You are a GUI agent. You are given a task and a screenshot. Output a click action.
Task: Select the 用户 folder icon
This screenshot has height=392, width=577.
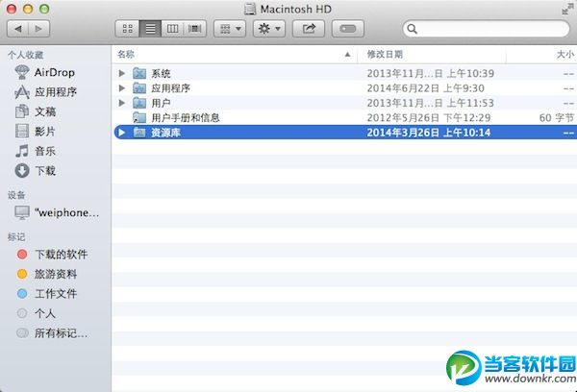click(x=139, y=103)
